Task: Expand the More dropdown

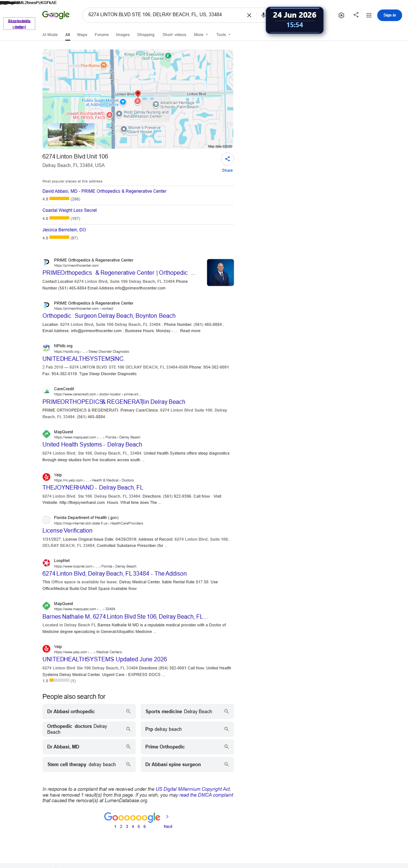Action: click(201, 35)
